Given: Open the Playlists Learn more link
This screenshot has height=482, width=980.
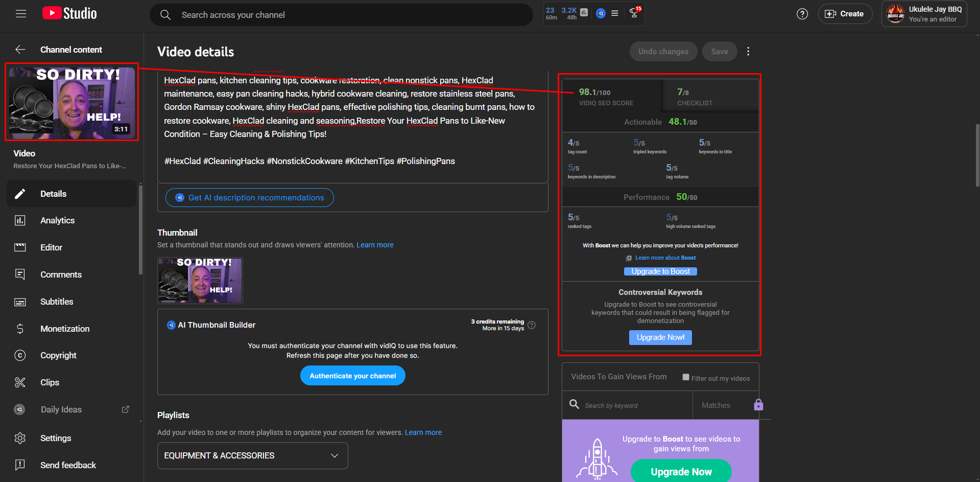Looking at the screenshot, I should 423,432.
